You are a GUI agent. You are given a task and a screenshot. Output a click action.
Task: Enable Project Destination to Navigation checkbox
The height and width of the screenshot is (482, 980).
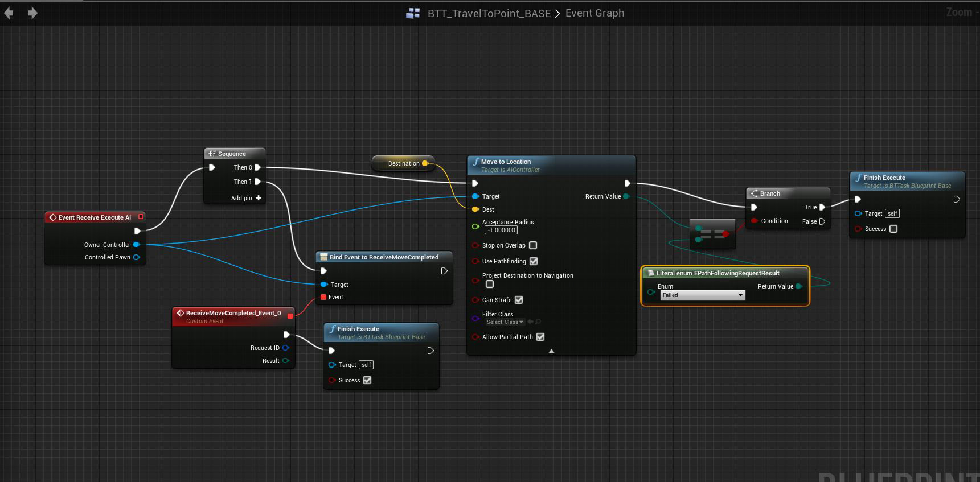490,284
